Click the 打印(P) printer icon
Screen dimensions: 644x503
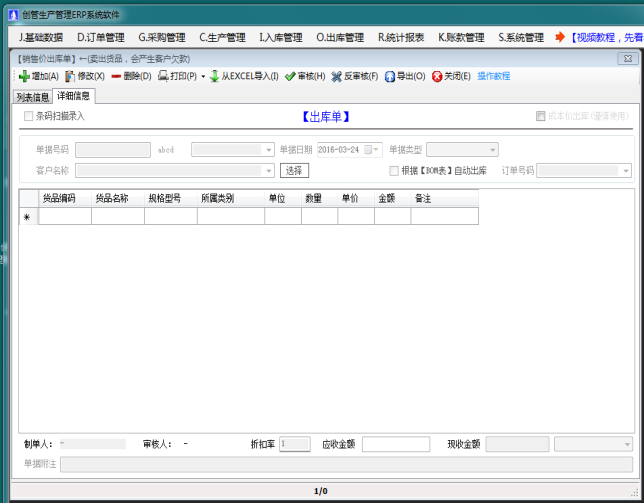coord(163,76)
